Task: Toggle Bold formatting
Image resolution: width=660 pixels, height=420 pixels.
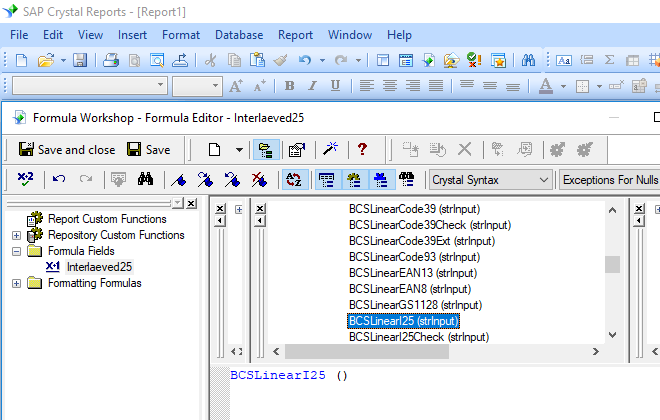Action: (289, 86)
